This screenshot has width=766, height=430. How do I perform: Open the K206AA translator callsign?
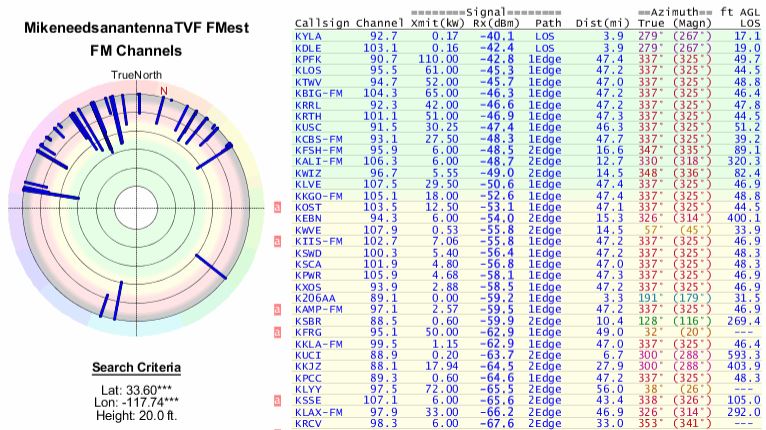click(x=316, y=300)
